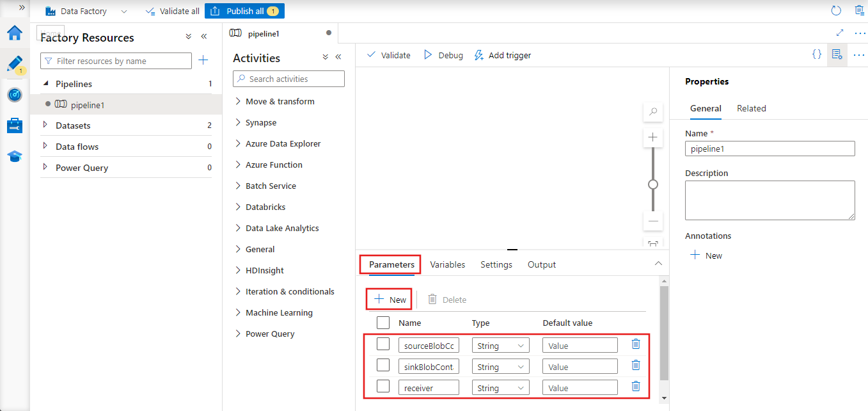Expand the Move & transform category

274,101
